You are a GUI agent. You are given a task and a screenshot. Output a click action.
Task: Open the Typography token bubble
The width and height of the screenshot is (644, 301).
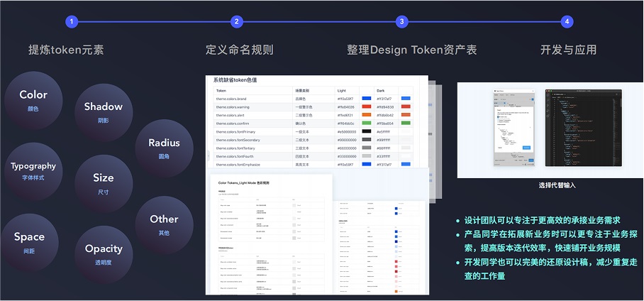point(33,171)
